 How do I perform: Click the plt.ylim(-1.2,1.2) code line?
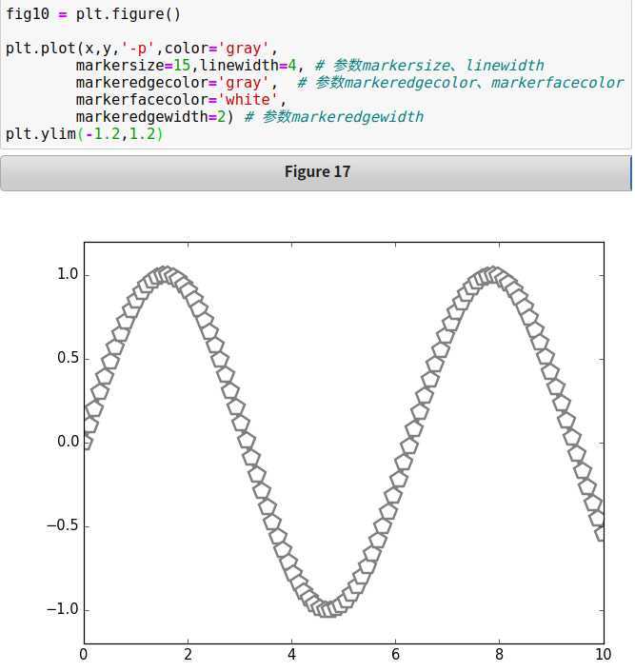point(85,134)
